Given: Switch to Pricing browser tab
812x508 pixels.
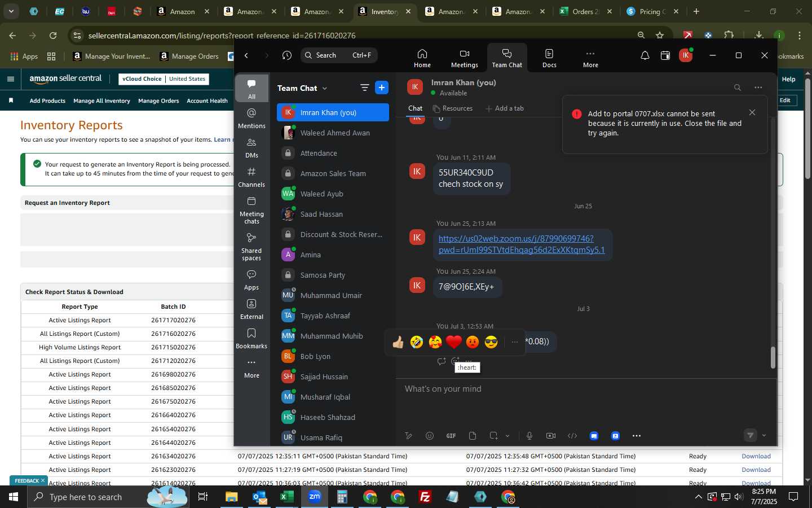Looking at the screenshot, I should point(652,11).
